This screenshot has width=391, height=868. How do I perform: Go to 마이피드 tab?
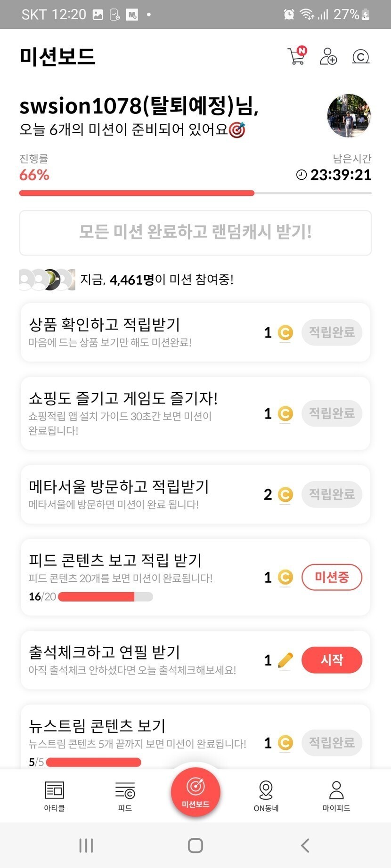[x=336, y=796]
